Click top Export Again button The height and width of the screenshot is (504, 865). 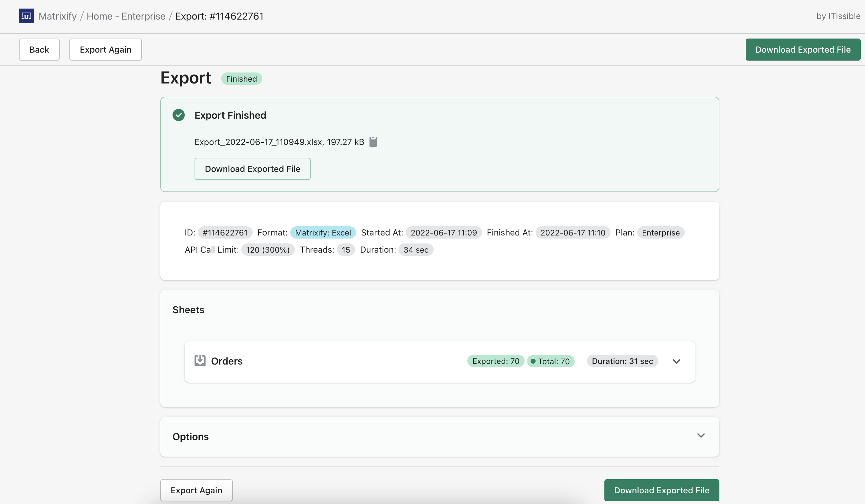pos(106,50)
